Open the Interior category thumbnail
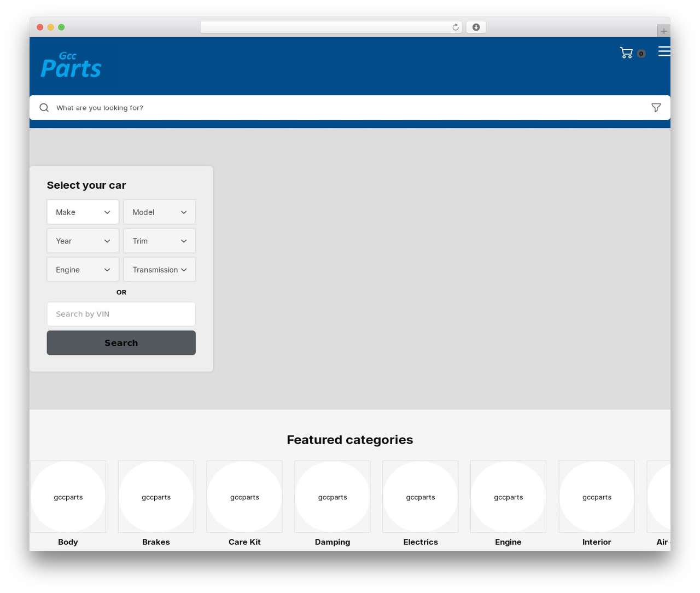The height and width of the screenshot is (593, 700). tap(597, 497)
